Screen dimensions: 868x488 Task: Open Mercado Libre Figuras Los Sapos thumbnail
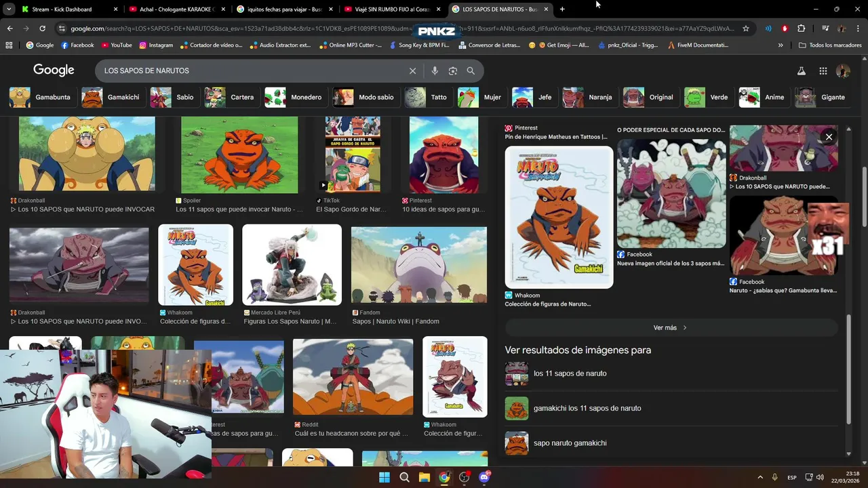[292, 265]
